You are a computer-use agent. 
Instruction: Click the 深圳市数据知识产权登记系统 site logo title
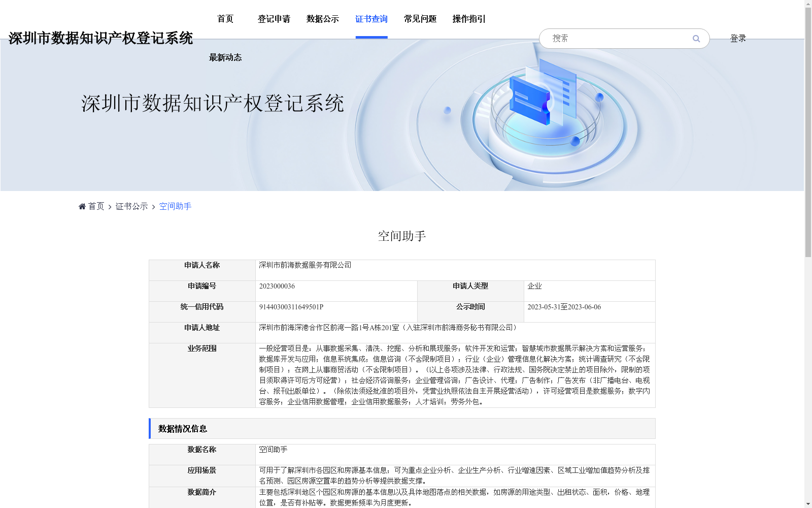tap(100, 38)
